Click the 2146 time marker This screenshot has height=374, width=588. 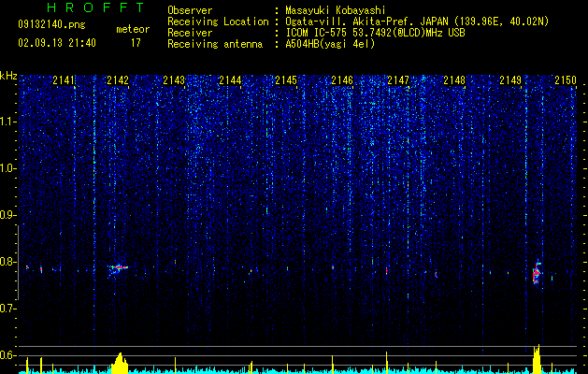pos(342,79)
